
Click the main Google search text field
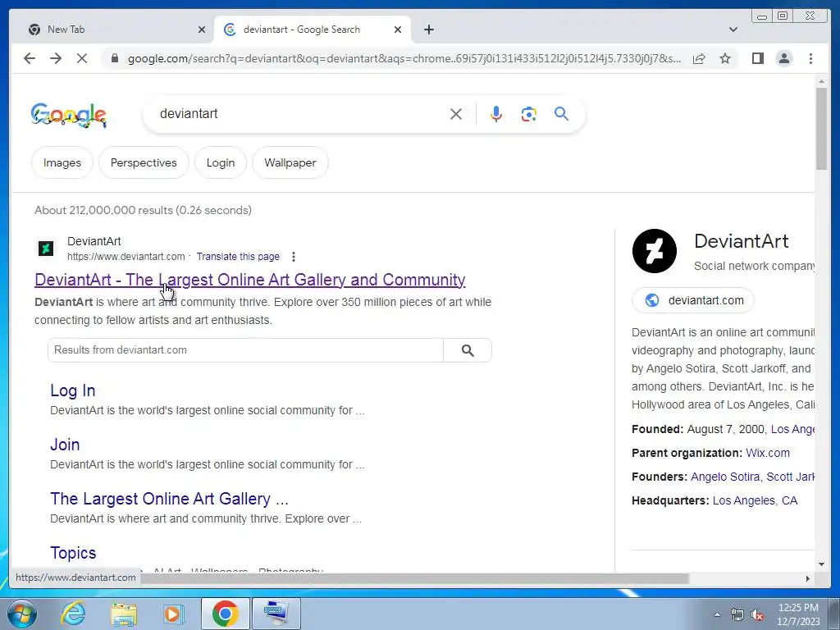tap(300, 113)
